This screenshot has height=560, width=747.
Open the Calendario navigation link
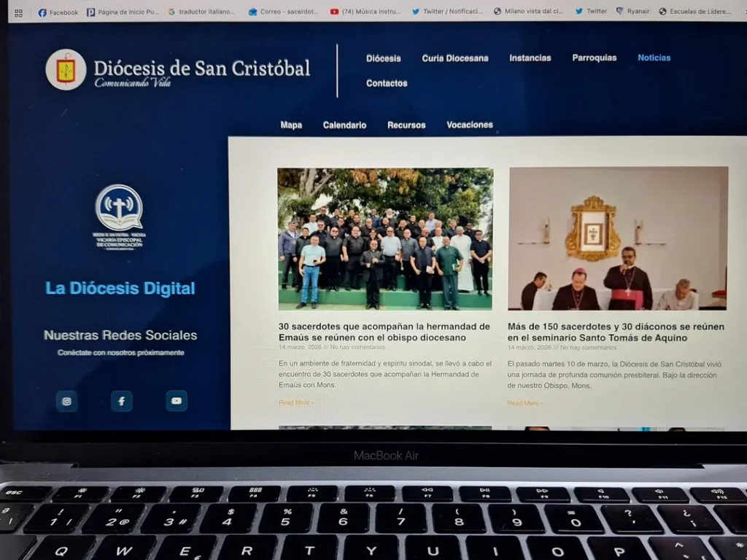coord(344,125)
